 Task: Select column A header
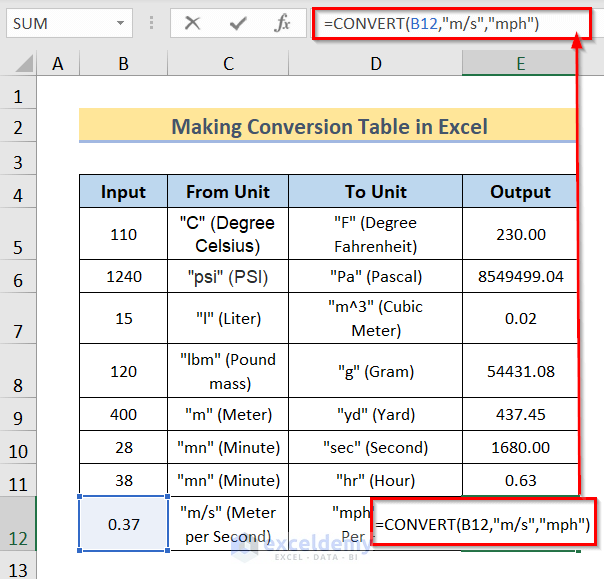pos(58,64)
